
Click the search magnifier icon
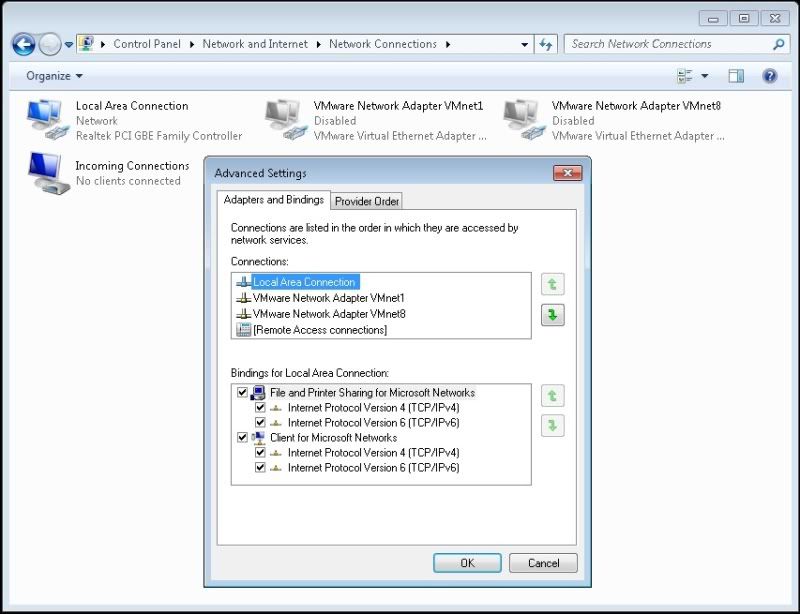pos(779,44)
